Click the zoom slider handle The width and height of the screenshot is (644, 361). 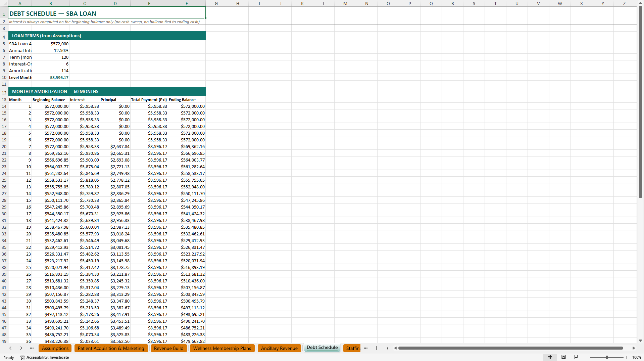(607, 357)
